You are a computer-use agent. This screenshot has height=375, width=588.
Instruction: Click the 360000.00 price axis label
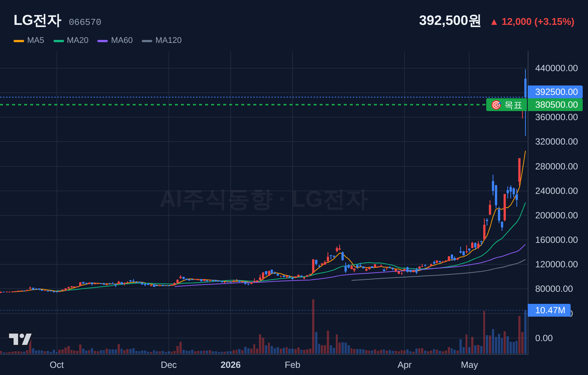(x=556, y=117)
